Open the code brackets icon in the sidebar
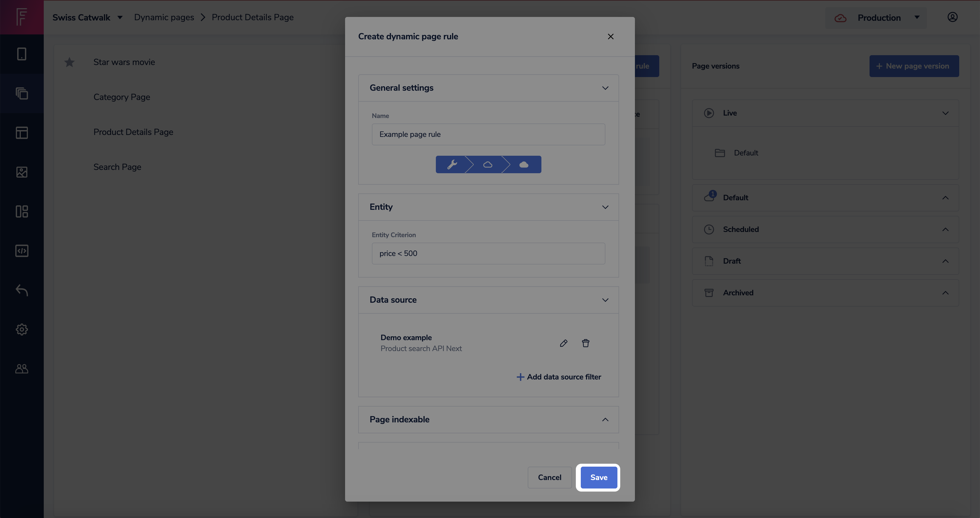Screen dimensions: 980x518 click(x=22, y=251)
